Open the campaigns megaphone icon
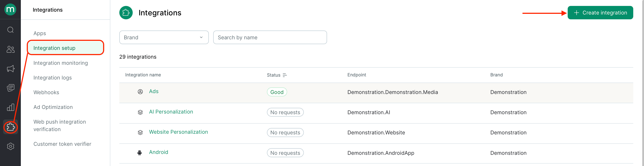Image resolution: width=644 pixels, height=166 pixels. [10, 69]
